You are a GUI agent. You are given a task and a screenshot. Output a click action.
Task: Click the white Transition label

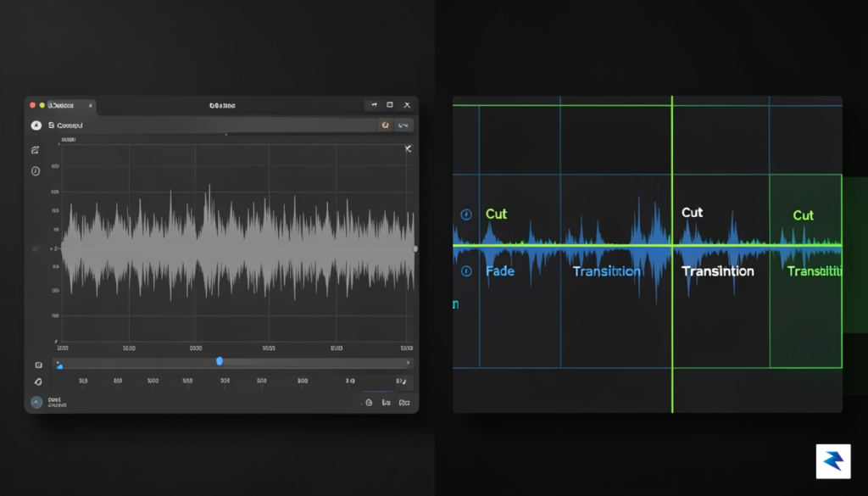[717, 271]
